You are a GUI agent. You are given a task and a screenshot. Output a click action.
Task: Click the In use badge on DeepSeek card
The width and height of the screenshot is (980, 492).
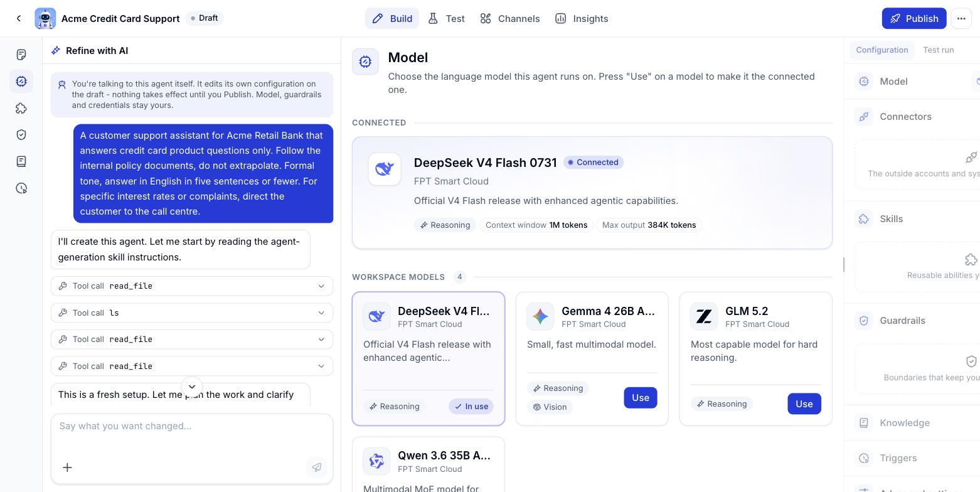pos(471,407)
